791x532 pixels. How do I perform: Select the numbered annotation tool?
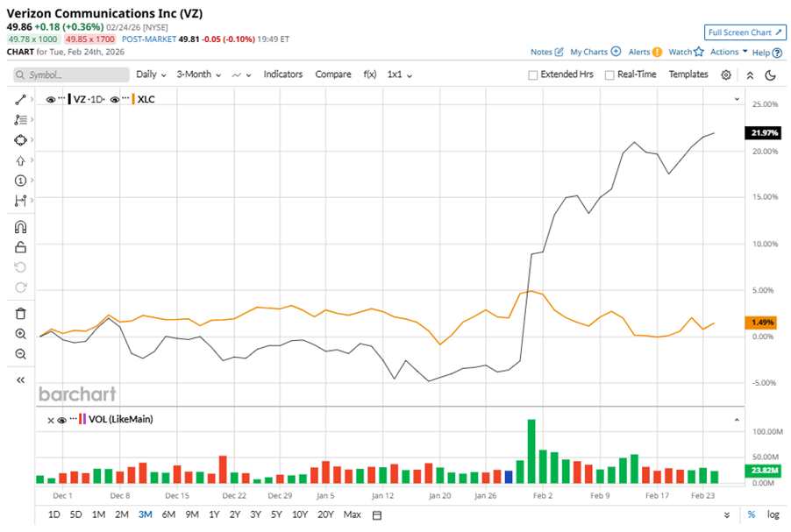20,181
